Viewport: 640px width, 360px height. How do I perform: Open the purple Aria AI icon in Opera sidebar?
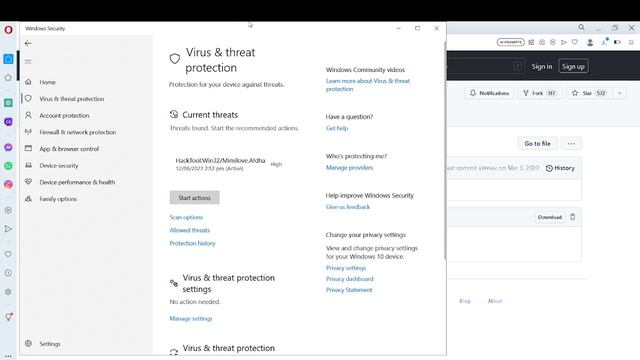(8, 122)
